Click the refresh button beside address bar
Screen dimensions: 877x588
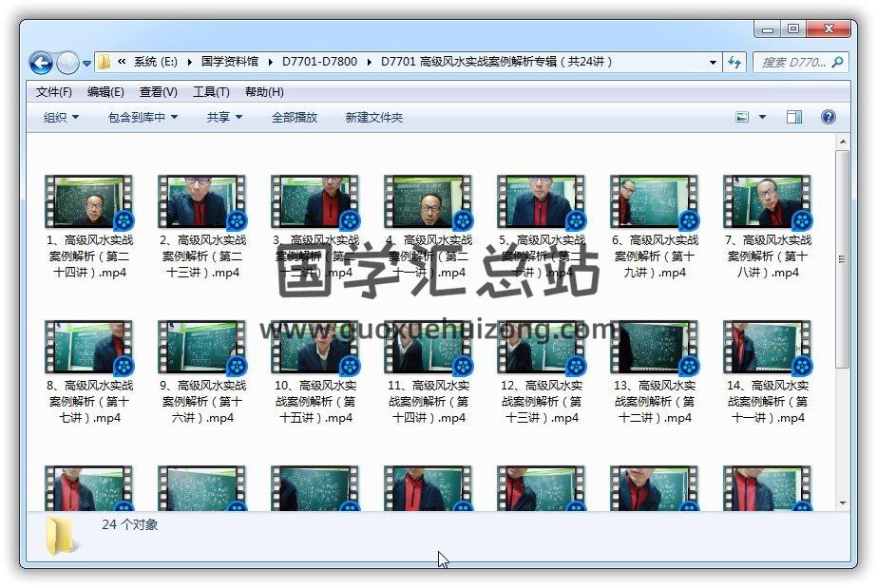(734, 63)
